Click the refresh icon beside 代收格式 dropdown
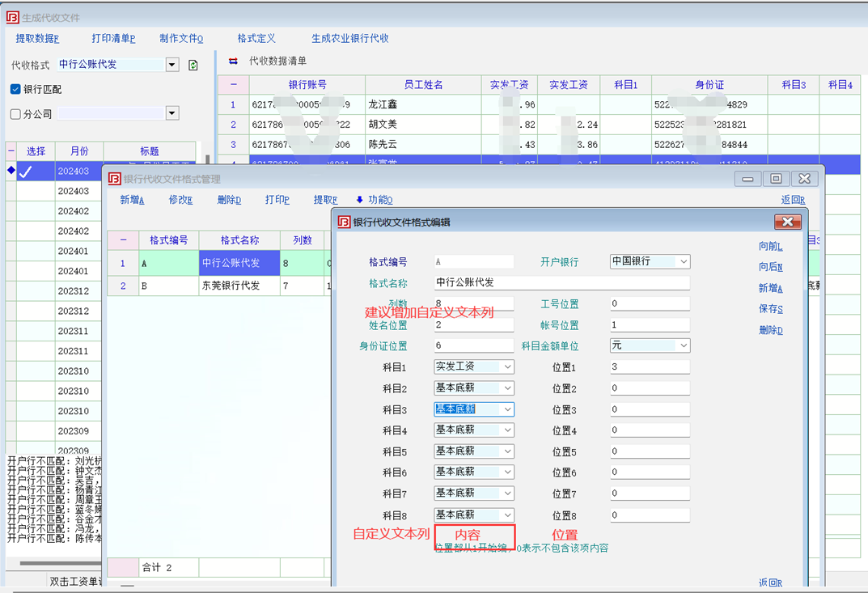Image resolution: width=868 pixels, height=593 pixels. pos(193,66)
